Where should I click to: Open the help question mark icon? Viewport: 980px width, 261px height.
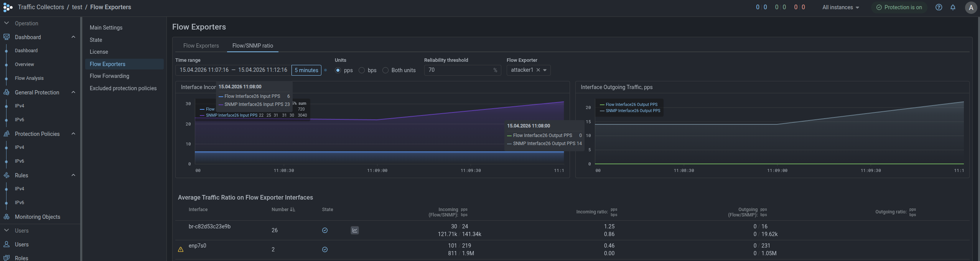(x=939, y=7)
